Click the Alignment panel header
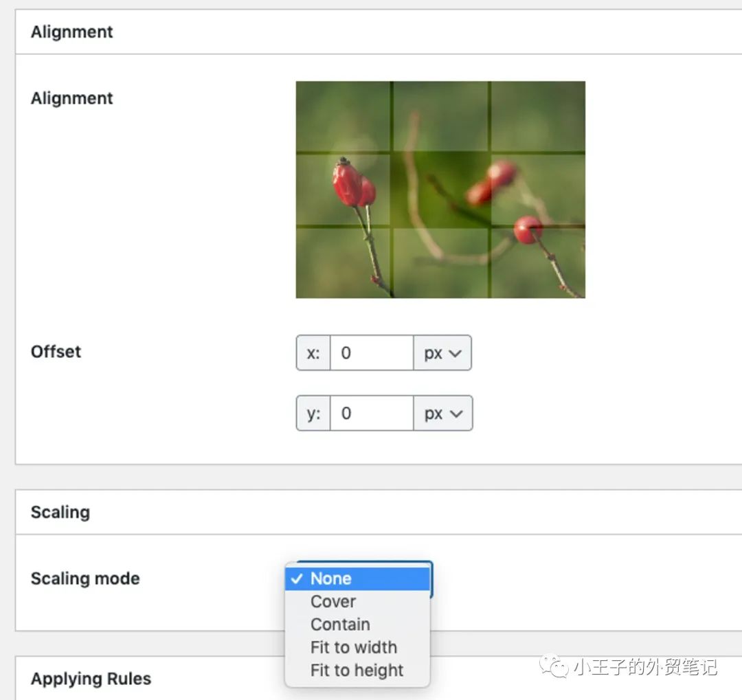The height and width of the screenshot is (700, 742). click(x=379, y=32)
